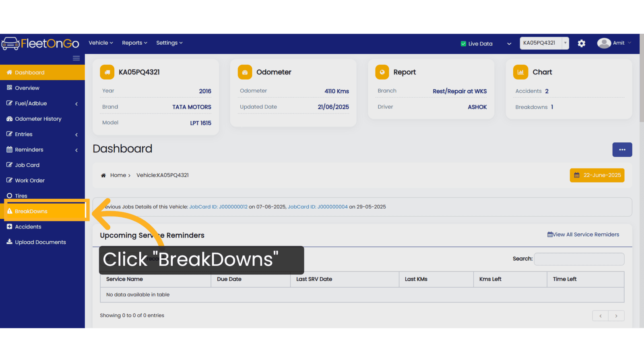The height and width of the screenshot is (362, 644).
Task: Sort by Kms Left column
Action: [510, 279]
